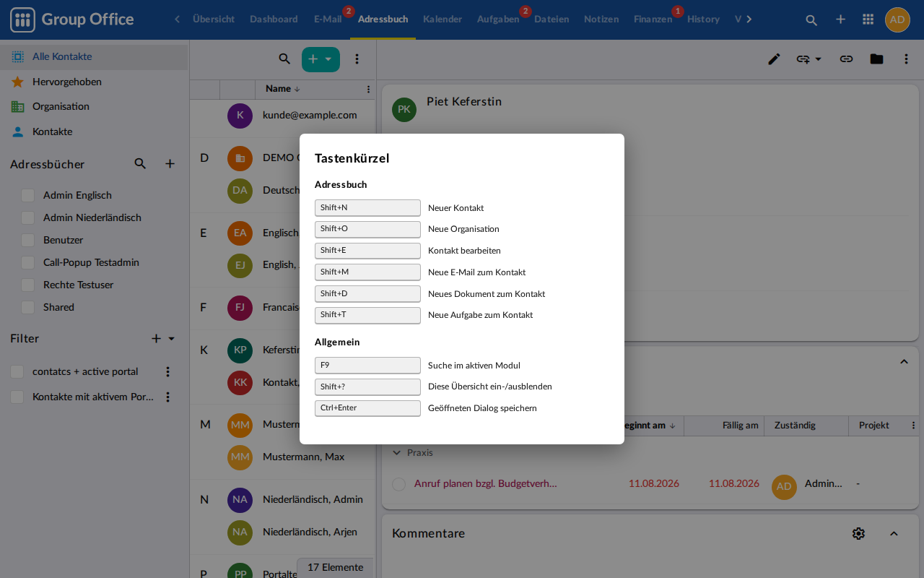Tick 'contatcs + active portal' filter checkbox
The width and height of the screenshot is (924, 578).
[17, 371]
